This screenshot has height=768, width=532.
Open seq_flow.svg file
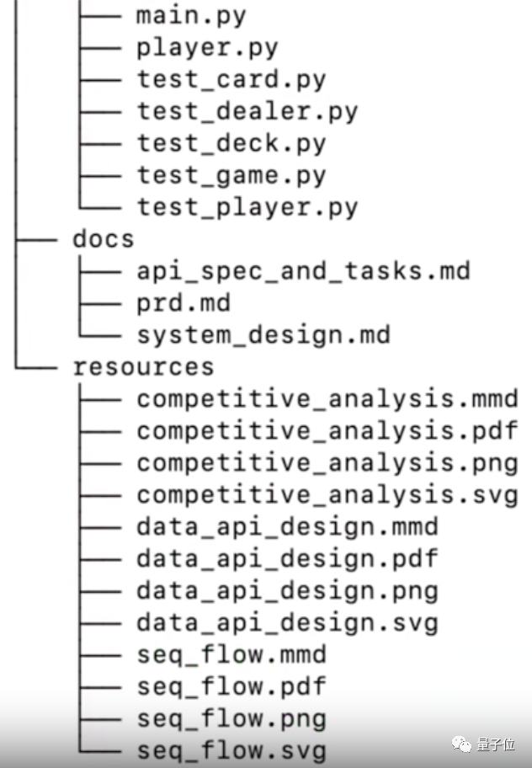click(231, 751)
